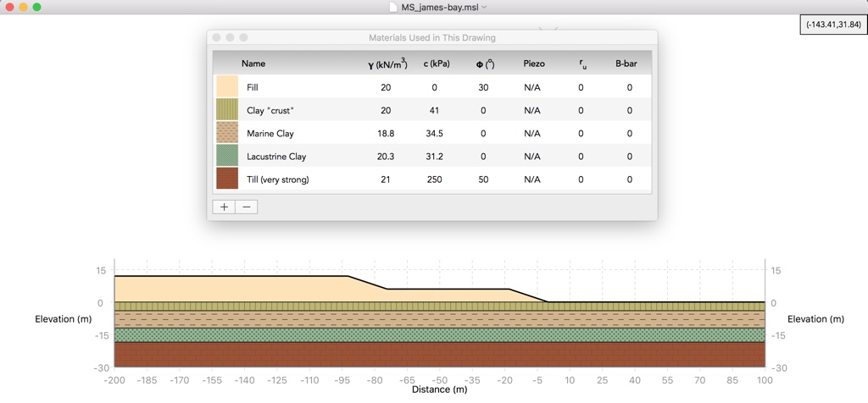The image size is (868, 403).
Task: Open the MS_james-bay.msl title dropdown chevron
Action: (484, 7)
